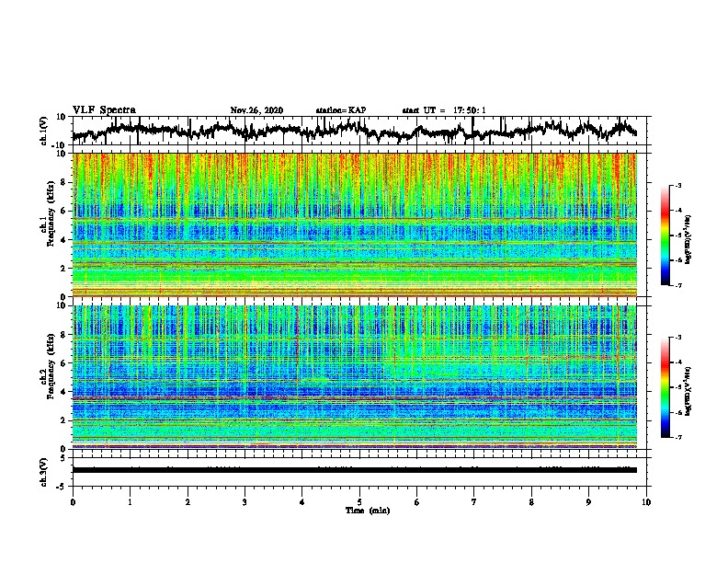Click the "7" tick on the time axis
Viewport: 728px width, 563px height.
[x=474, y=502]
